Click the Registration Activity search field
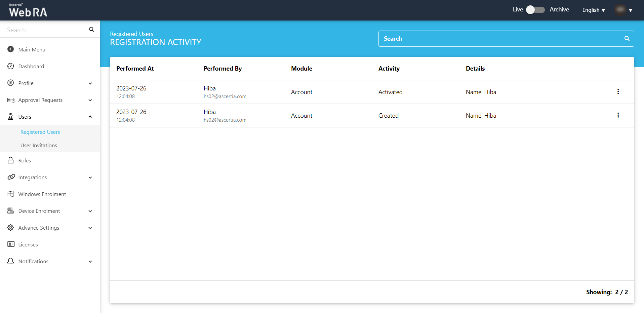 coord(501,39)
